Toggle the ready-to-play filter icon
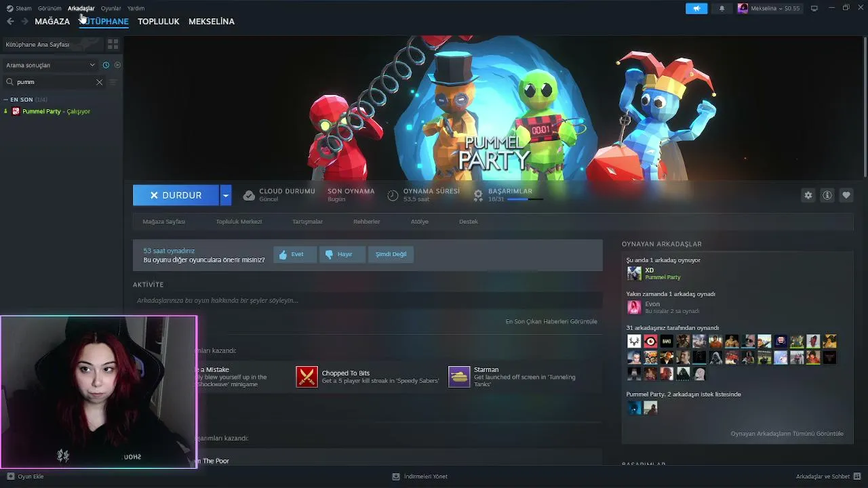Viewport: 868px width, 488px height. (117, 65)
